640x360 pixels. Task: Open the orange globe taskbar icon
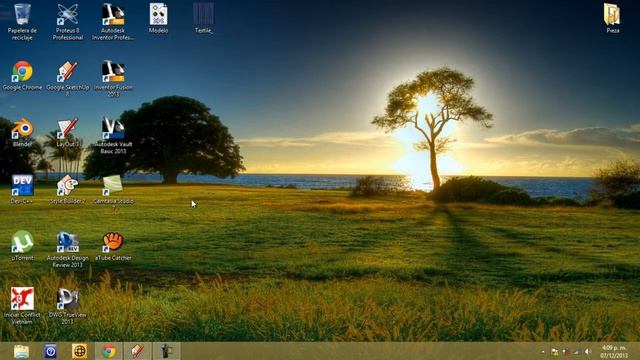79,351
